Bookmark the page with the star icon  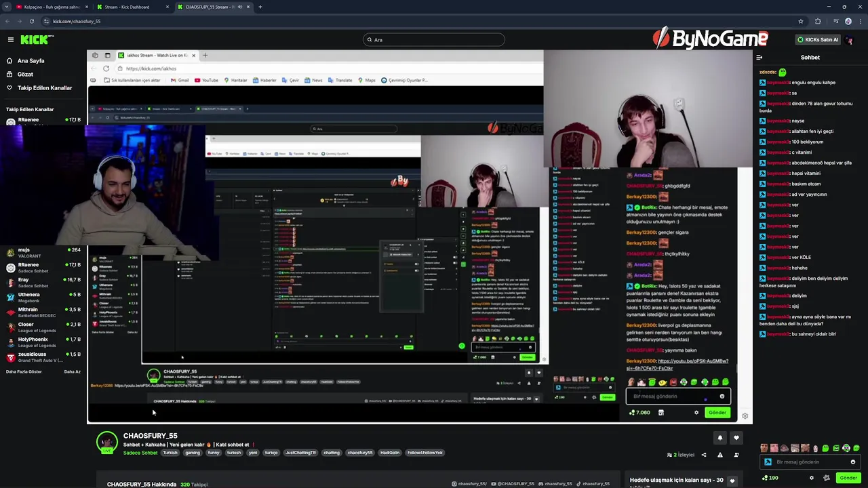pyautogui.click(x=801, y=21)
